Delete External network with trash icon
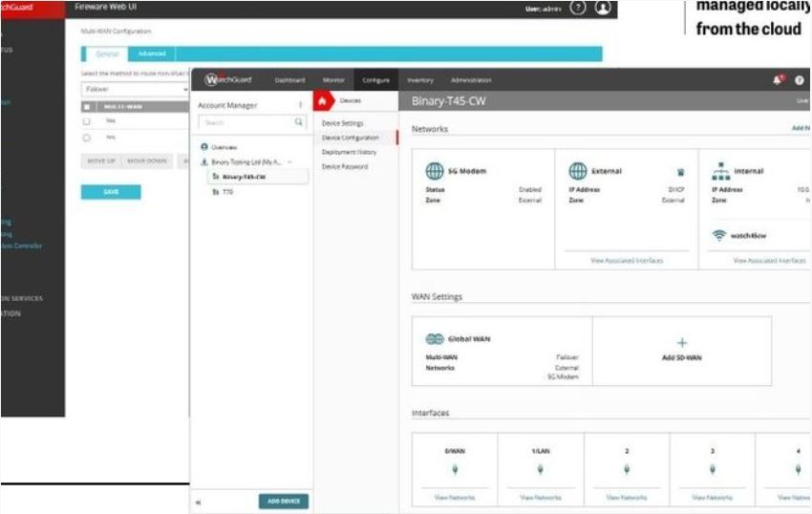The image size is (812, 514). pos(680,172)
